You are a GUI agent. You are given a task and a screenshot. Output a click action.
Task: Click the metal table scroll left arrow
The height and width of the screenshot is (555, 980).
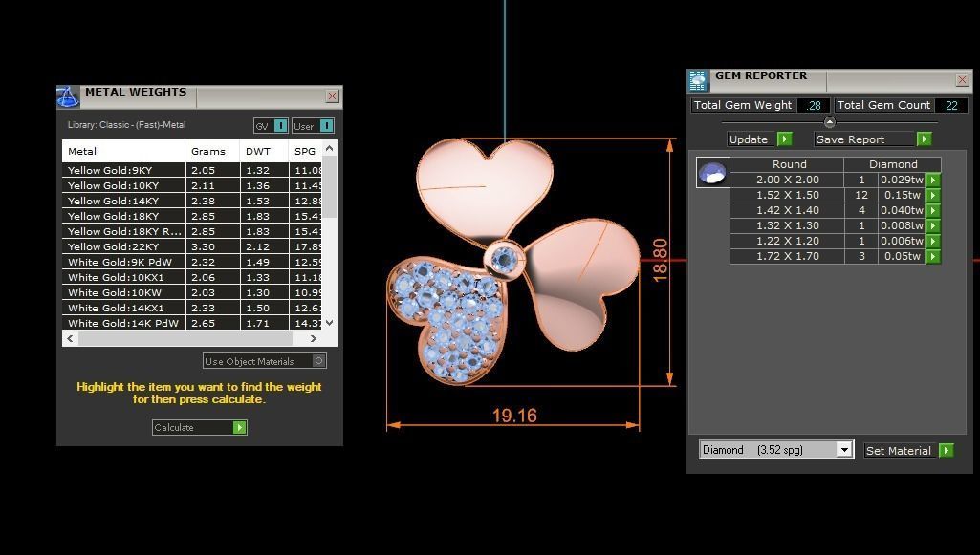click(x=70, y=338)
